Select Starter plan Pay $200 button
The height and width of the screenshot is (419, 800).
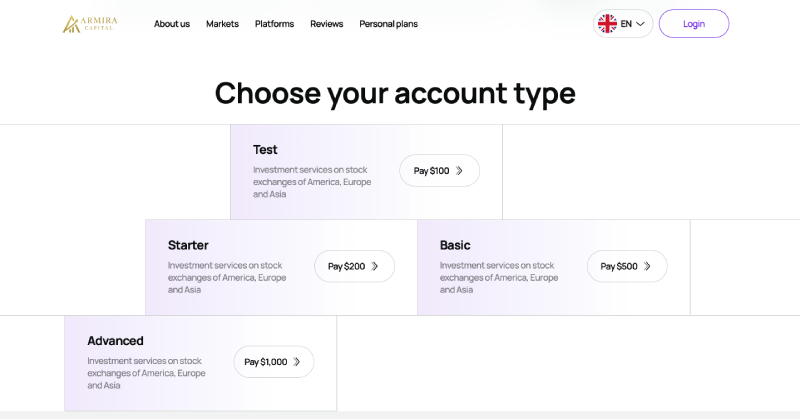point(354,266)
